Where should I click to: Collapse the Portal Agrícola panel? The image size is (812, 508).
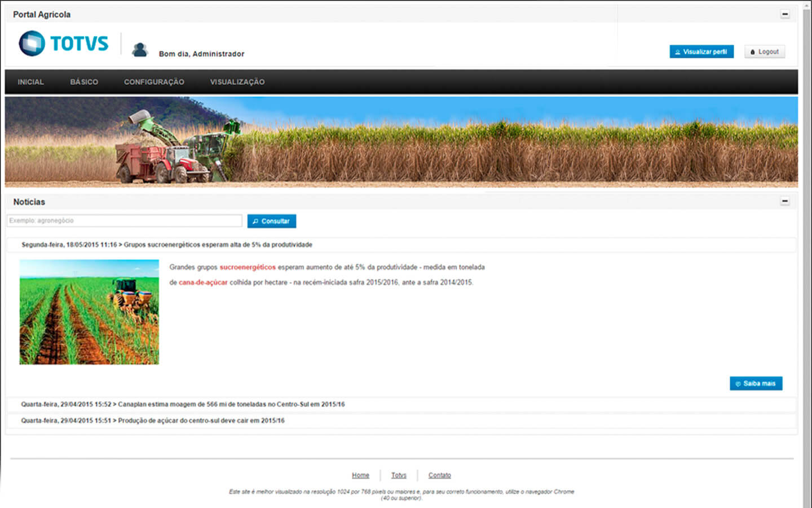(x=784, y=14)
